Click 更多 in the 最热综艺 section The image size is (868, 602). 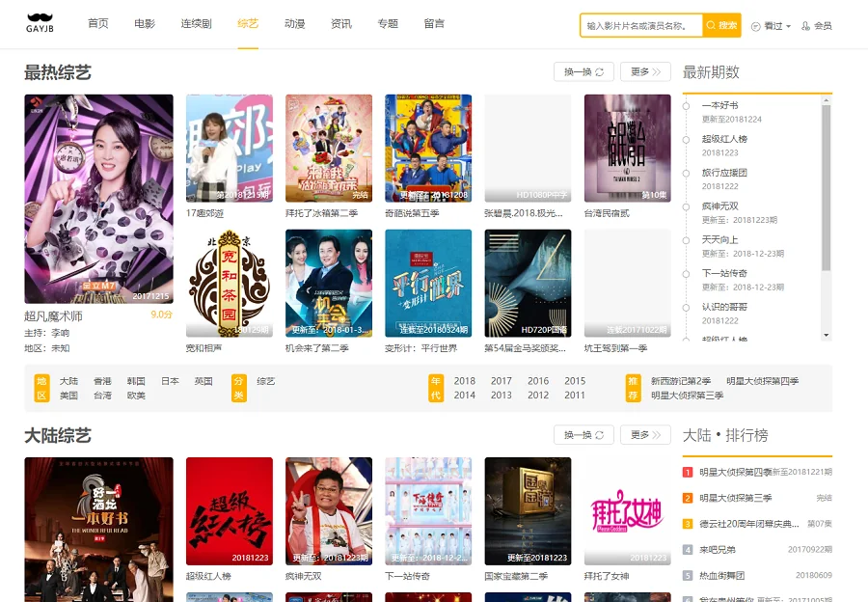coord(645,71)
